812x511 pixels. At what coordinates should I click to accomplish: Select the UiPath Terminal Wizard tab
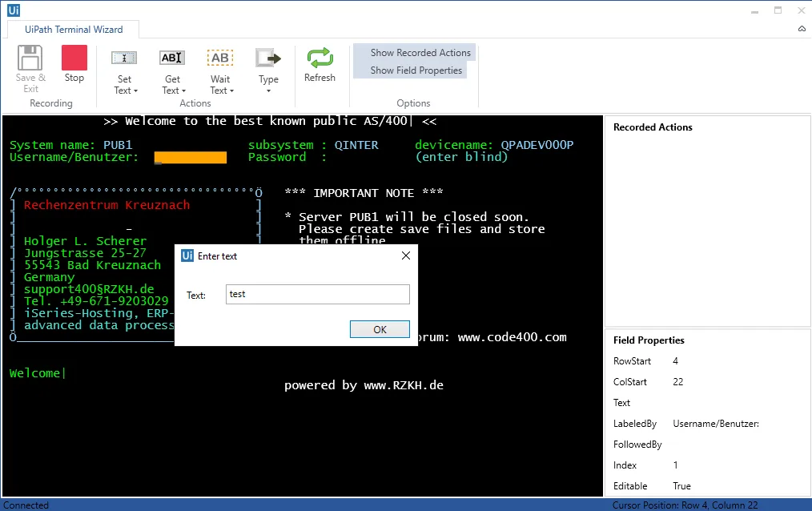pos(74,30)
